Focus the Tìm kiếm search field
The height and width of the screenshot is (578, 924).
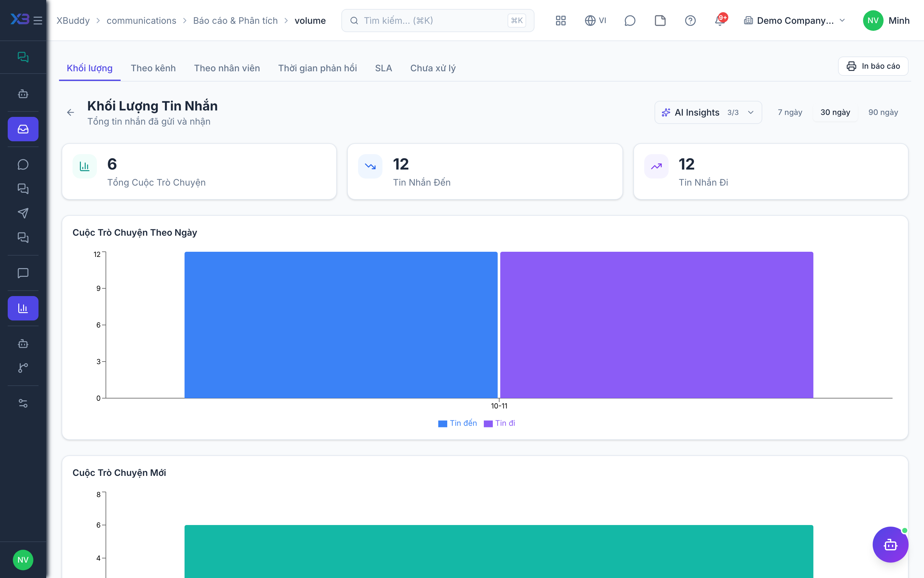(x=438, y=21)
